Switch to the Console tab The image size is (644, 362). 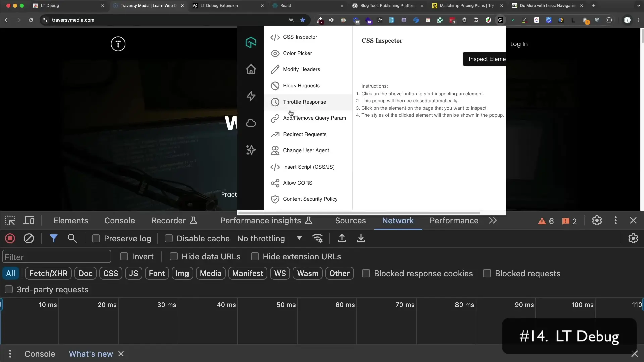click(x=120, y=221)
